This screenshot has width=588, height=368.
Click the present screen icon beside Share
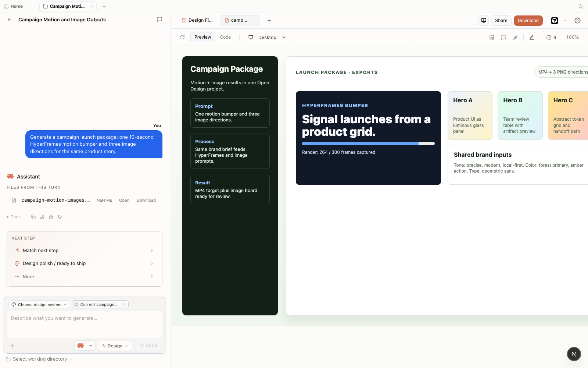click(x=484, y=21)
